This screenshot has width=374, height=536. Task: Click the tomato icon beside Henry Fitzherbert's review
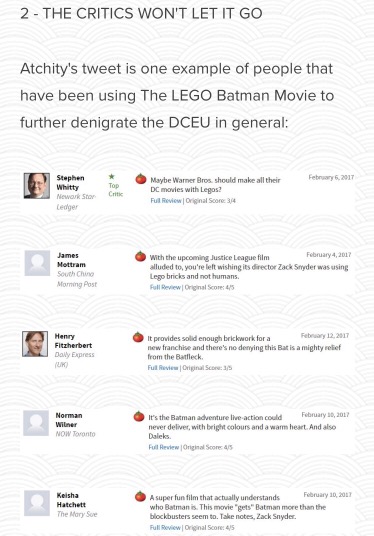point(138,337)
